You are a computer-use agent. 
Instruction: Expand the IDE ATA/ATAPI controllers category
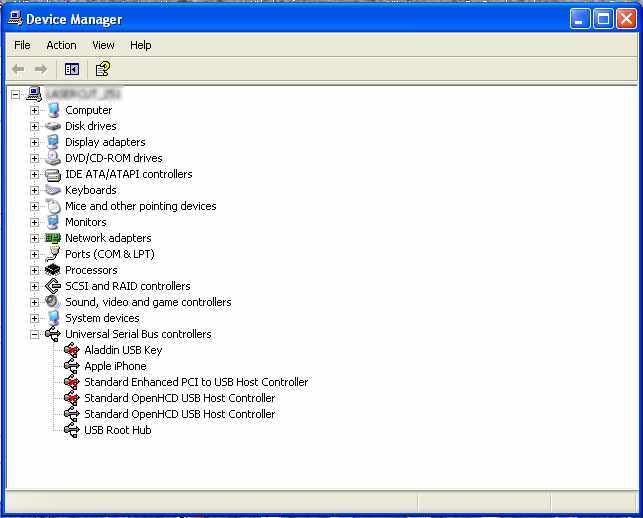[34, 175]
